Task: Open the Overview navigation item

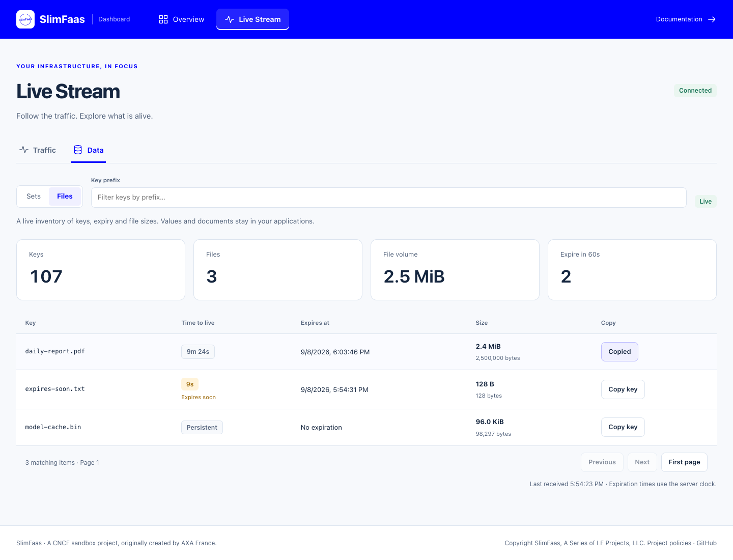Action: point(182,19)
